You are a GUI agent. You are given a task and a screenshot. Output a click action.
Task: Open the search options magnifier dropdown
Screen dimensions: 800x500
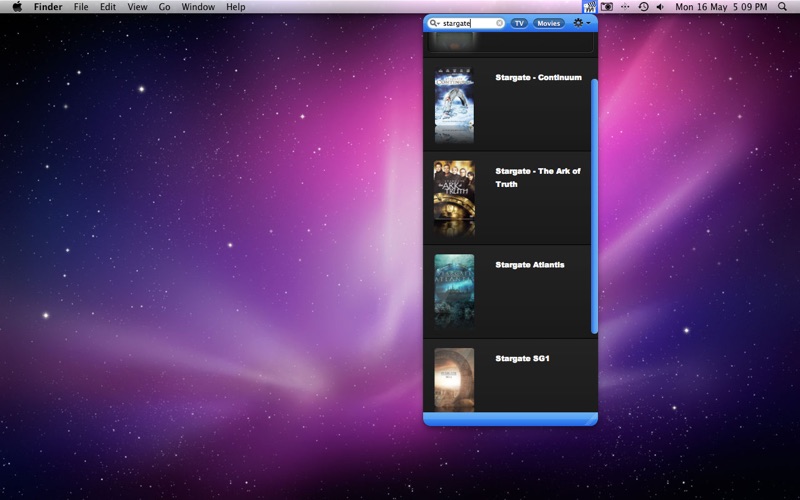click(x=434, y=23)
